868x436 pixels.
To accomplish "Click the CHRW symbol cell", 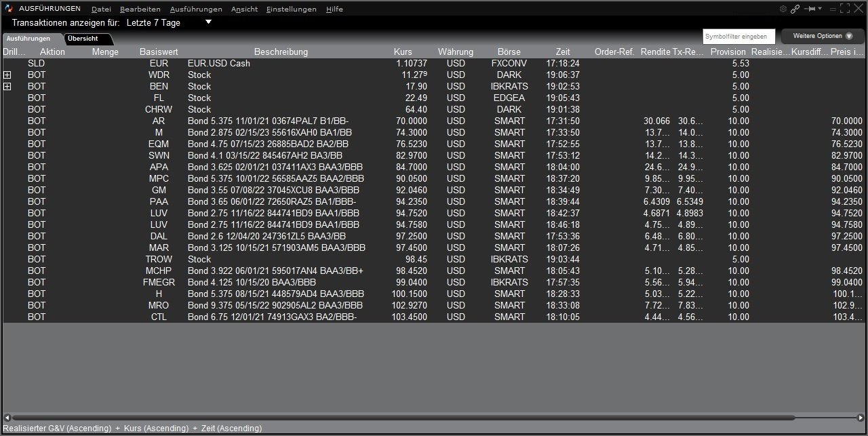I will pos(159,110).
